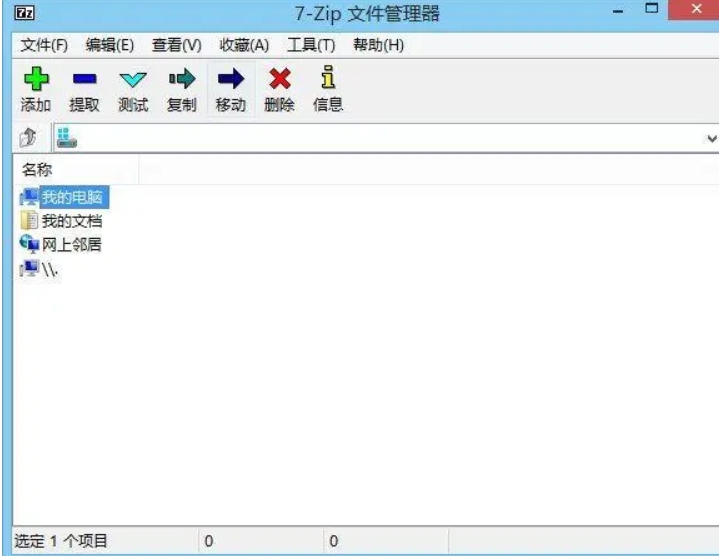Go up one folder level arrow
The width and height of the screenshot is (719, 556).
coord(28,138)
